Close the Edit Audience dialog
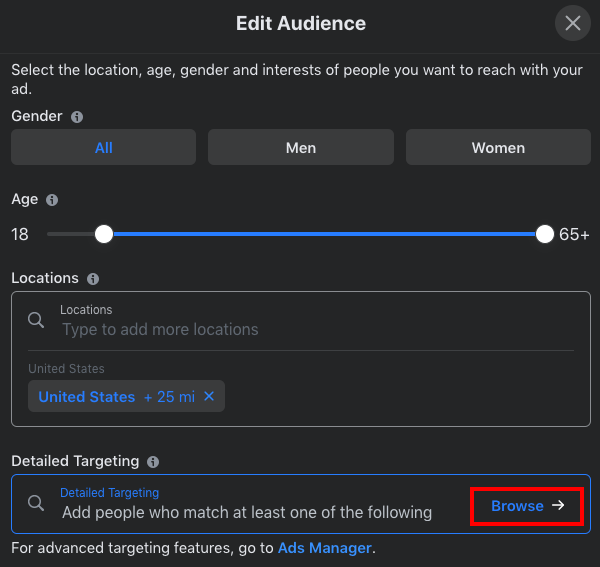 click(573, 23)
